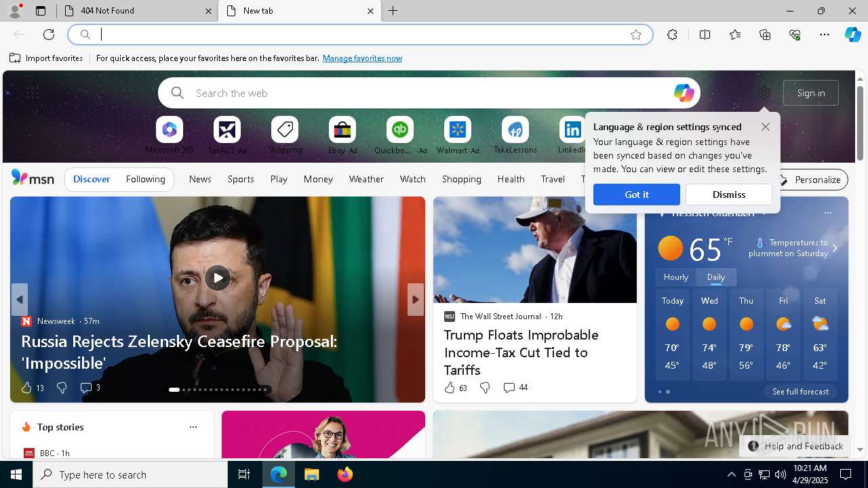
Task: Open Windows Start menu
Action: click(x=16, y=474)
